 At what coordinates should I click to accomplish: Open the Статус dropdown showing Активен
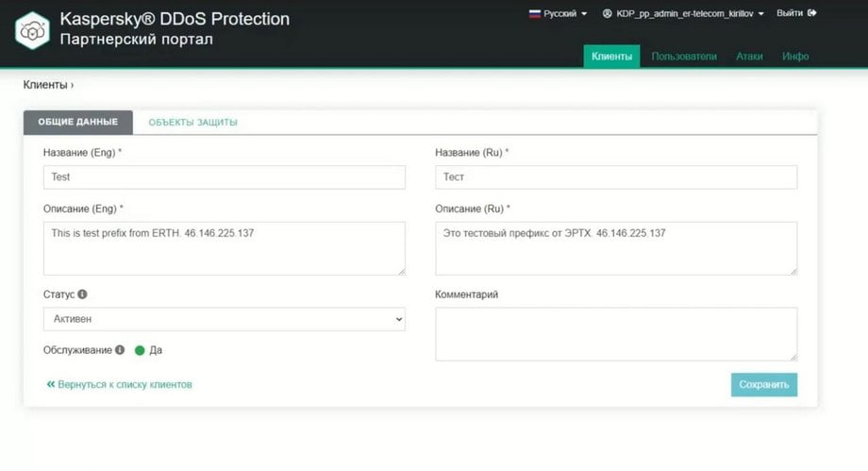[x=225, y=319]
